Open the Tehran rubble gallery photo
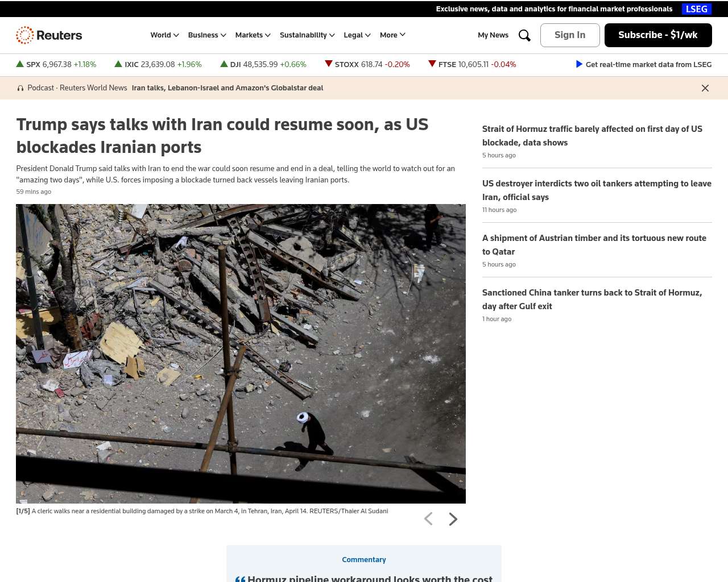728x582 pixels. point(241,354)
